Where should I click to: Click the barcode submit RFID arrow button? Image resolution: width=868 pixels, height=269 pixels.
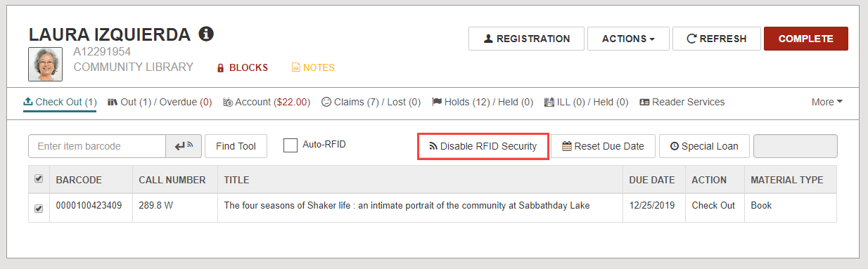(184, 146)
